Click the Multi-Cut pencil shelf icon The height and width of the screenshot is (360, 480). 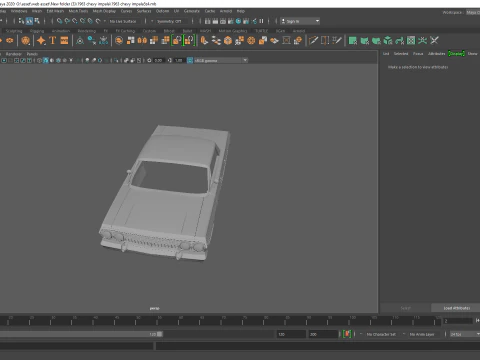point(313,40)
